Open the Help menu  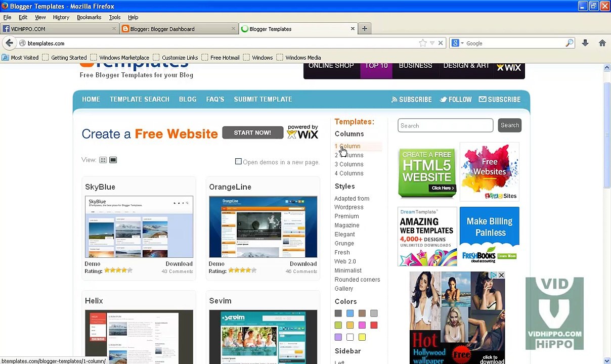pos(133,17)
